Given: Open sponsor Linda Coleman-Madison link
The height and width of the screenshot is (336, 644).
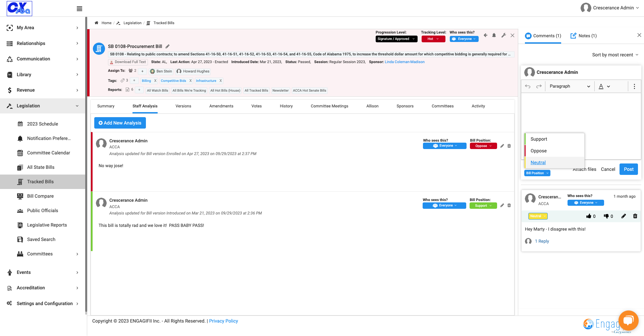Looking at the screenshot, I should (405, 62).
